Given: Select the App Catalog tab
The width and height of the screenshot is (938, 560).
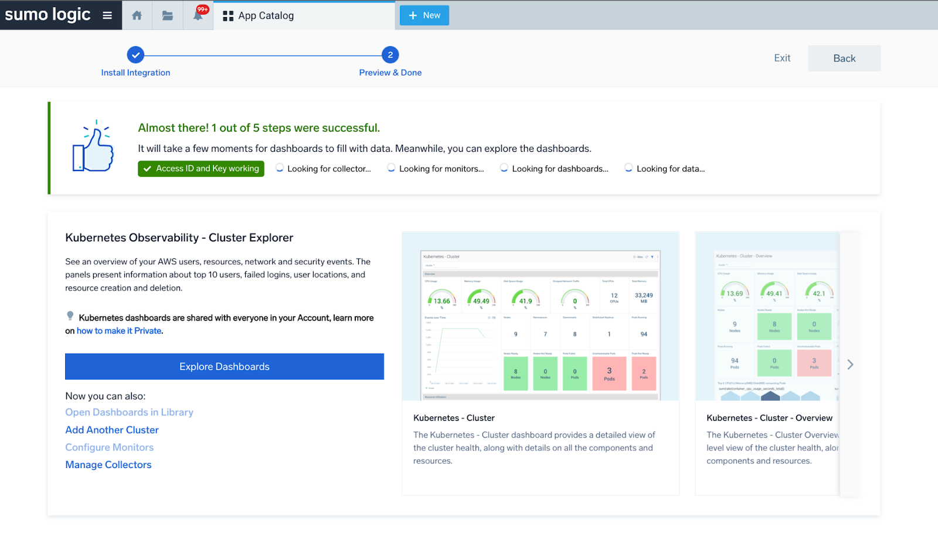Looking at the screenshot, I should pos(304,15).
